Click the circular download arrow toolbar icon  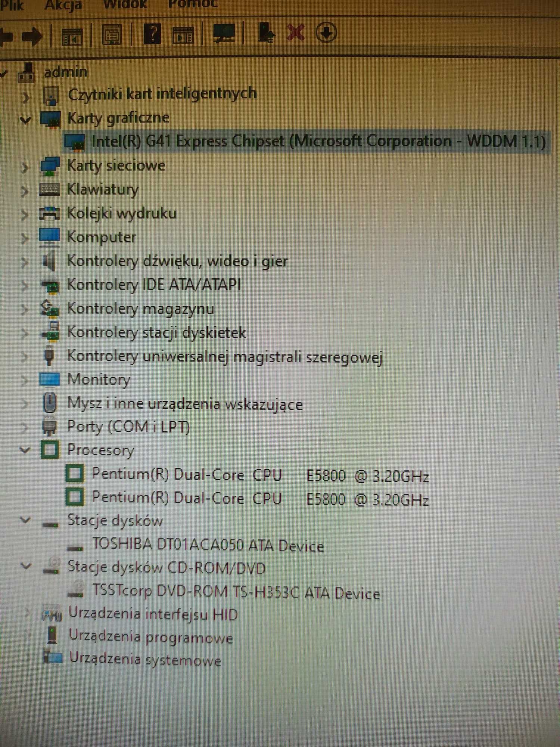(326, 32)
